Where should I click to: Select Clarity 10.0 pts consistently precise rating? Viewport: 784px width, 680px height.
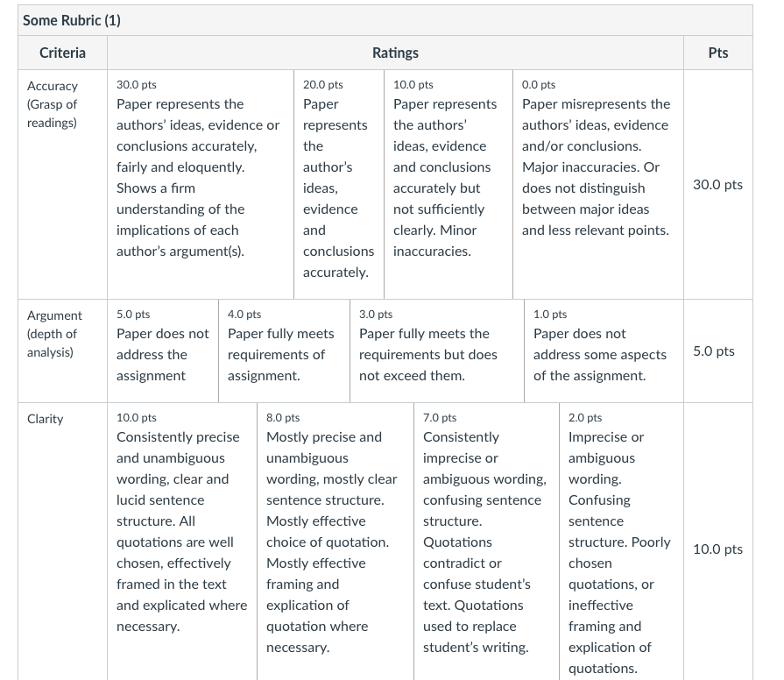click(182, 542)
